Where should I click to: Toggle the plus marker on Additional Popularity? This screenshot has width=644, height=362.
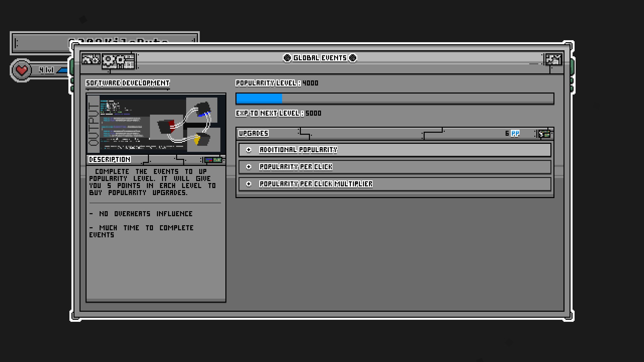(x=249, y=150)
